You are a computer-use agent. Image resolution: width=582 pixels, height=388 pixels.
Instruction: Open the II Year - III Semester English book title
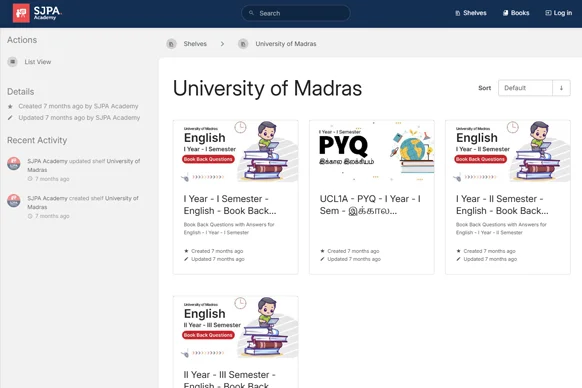(x=230, y=379)
